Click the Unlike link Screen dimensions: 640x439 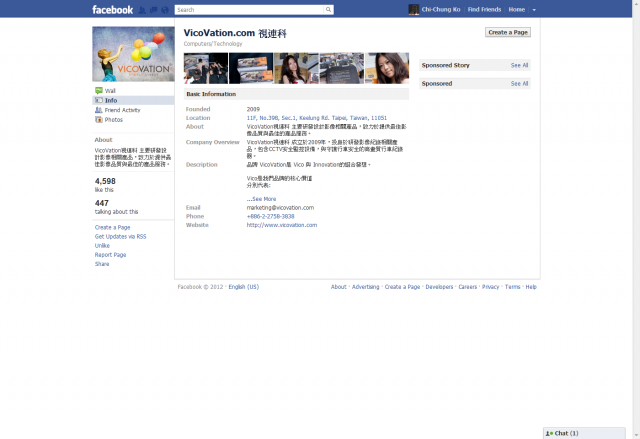(x=102, y=246)
